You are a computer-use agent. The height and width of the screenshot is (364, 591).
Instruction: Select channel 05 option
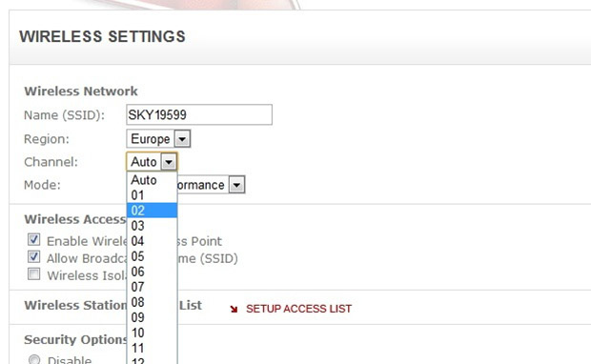click(152, 256)
